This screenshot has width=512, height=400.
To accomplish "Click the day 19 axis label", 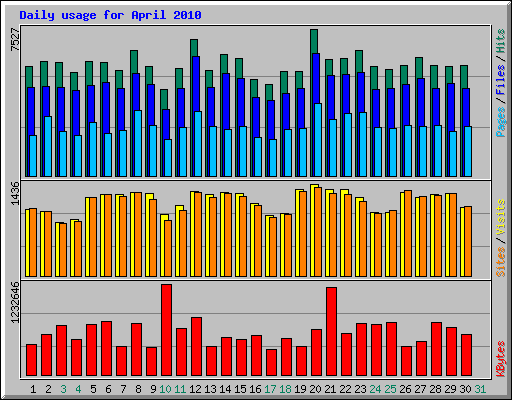I will pyautogui.click(x=300, y=389).
